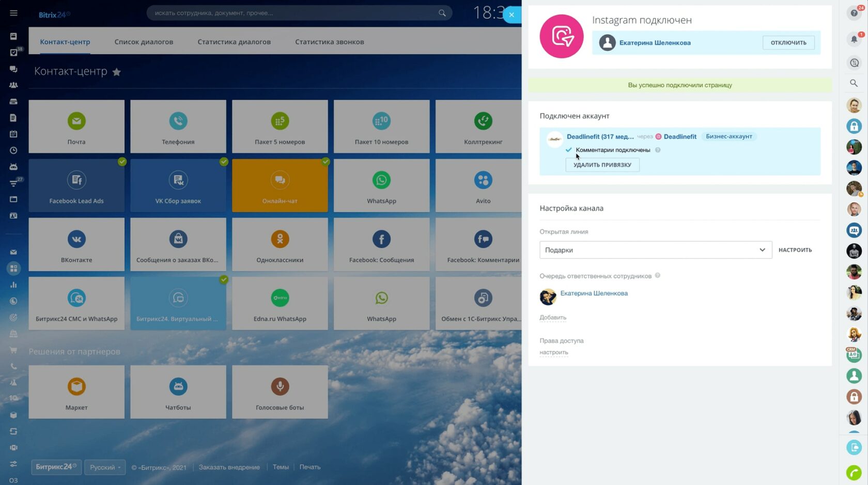Open the Битрикс24 СМС и WhatsApp tile
This screenshot has width=868, height=485.
(76, 303)
